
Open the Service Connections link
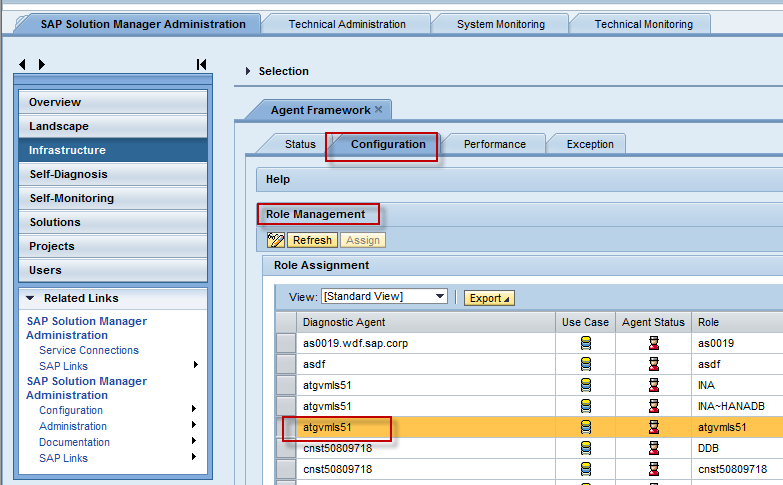click(89, 350)
